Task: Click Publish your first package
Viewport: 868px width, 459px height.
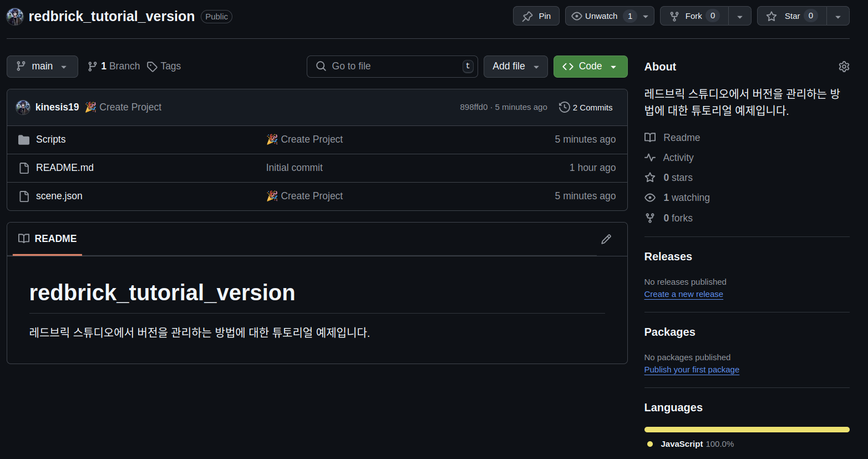Action: (x=692, y=370)
